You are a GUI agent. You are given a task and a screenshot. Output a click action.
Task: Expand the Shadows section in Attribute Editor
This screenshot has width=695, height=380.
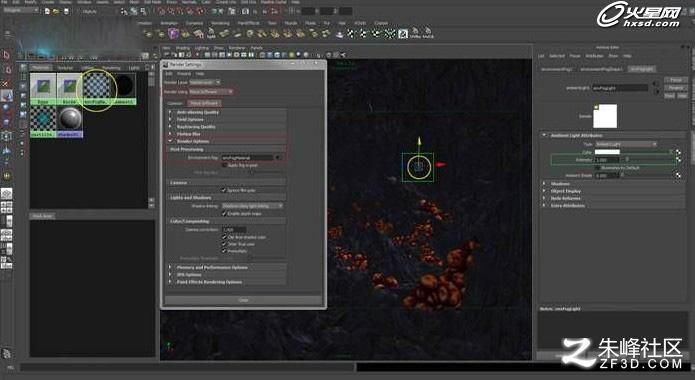(612, 184)
